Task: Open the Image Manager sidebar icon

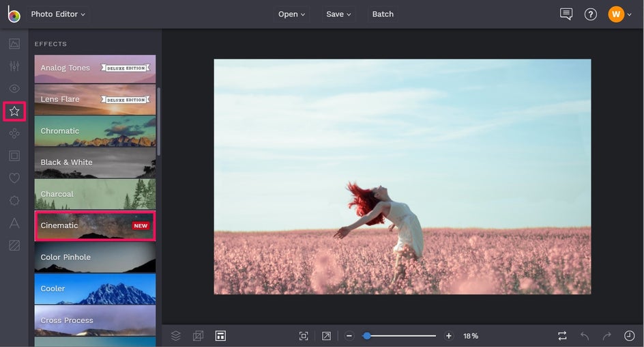Action: point(14,44)
